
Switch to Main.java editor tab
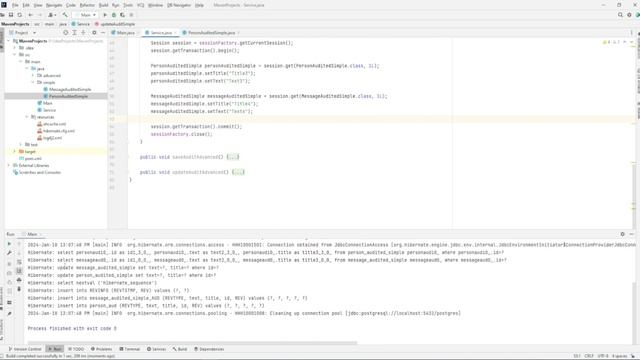[125, 33]
